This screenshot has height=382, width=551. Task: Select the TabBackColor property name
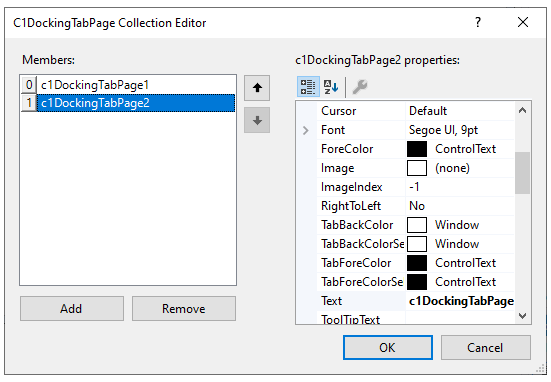click(357, 225)
